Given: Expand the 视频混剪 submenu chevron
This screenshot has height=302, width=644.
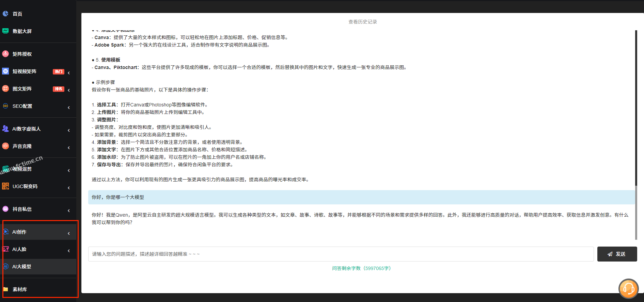Looking at the screenshot, I should point(69,170).
